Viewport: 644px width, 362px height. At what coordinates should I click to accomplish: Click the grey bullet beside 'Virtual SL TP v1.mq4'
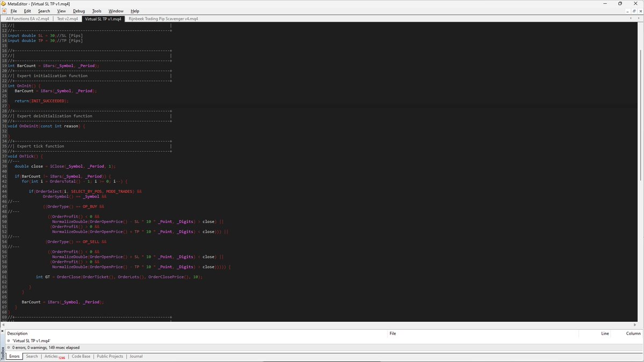point(9,341)
